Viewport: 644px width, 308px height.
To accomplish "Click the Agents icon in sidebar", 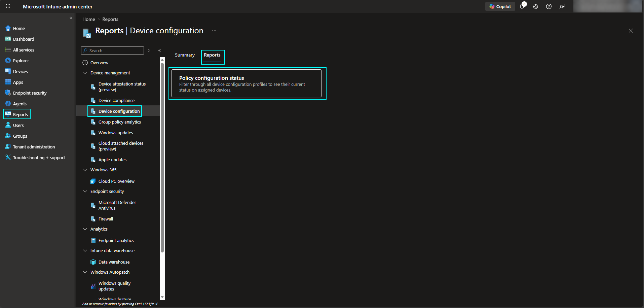I will tap(8, 104).
